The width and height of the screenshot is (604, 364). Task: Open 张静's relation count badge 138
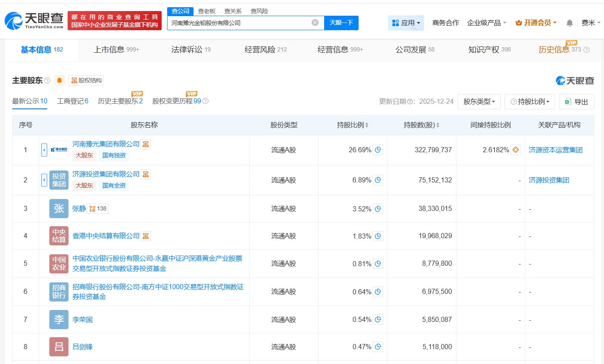click(x=98, y=208)
